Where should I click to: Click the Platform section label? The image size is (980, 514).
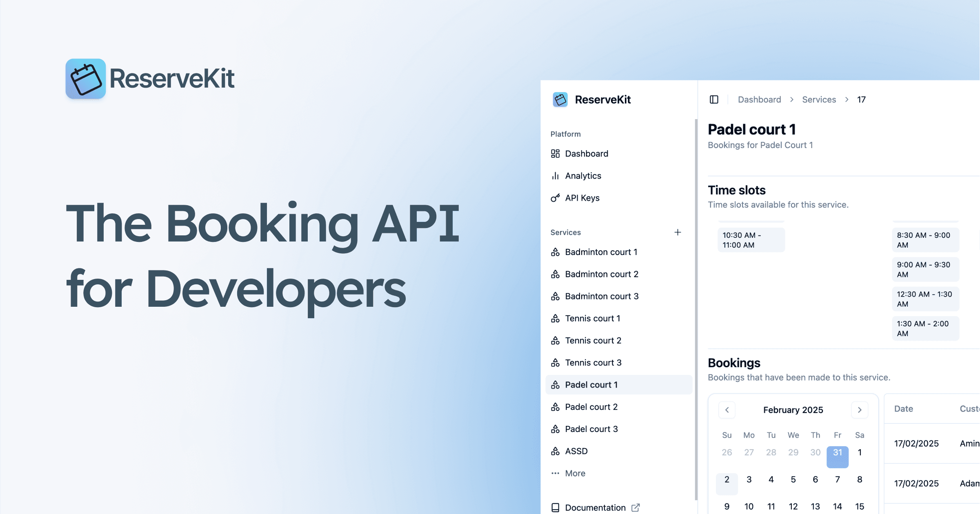[x=565, y=134]
